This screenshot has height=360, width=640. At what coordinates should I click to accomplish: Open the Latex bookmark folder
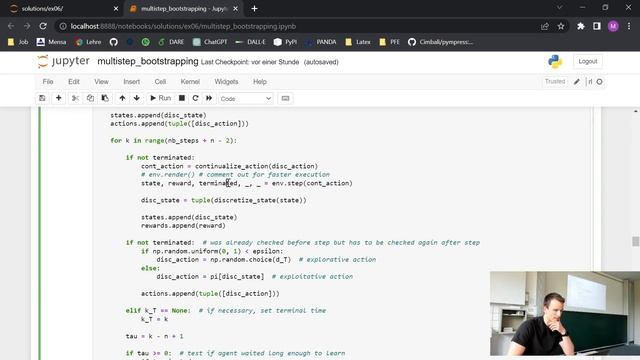(x=358, y=42)
